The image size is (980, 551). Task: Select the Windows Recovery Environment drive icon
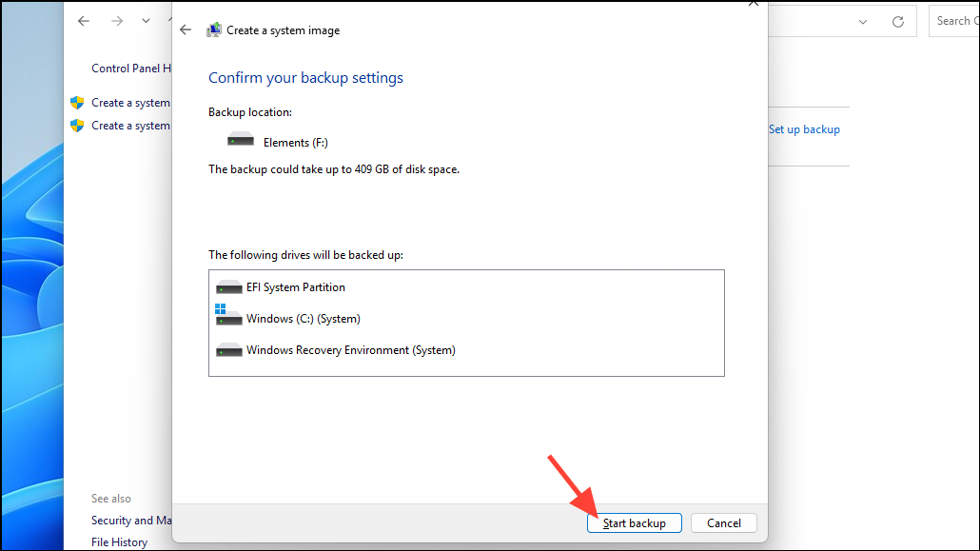tap(228, 348)
